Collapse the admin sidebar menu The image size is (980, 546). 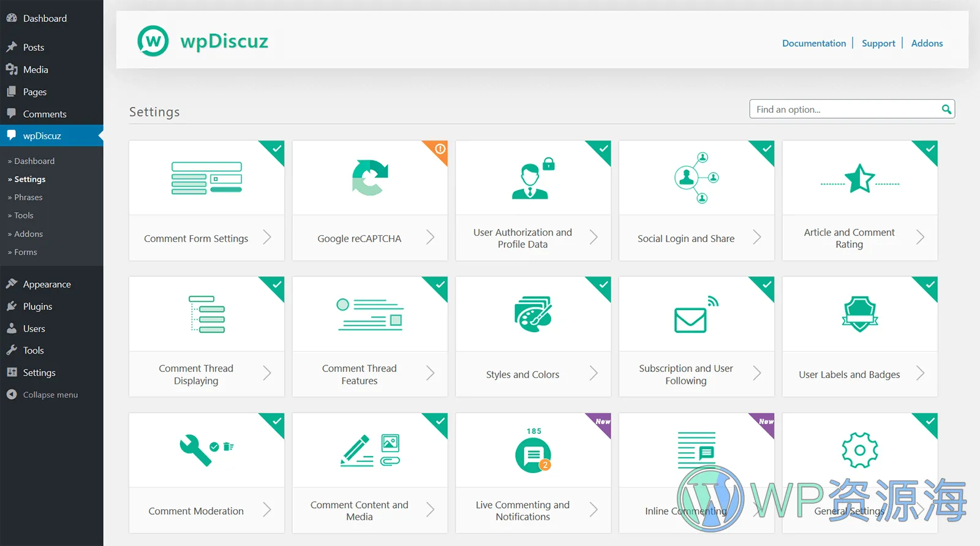(x=50, y=395)
